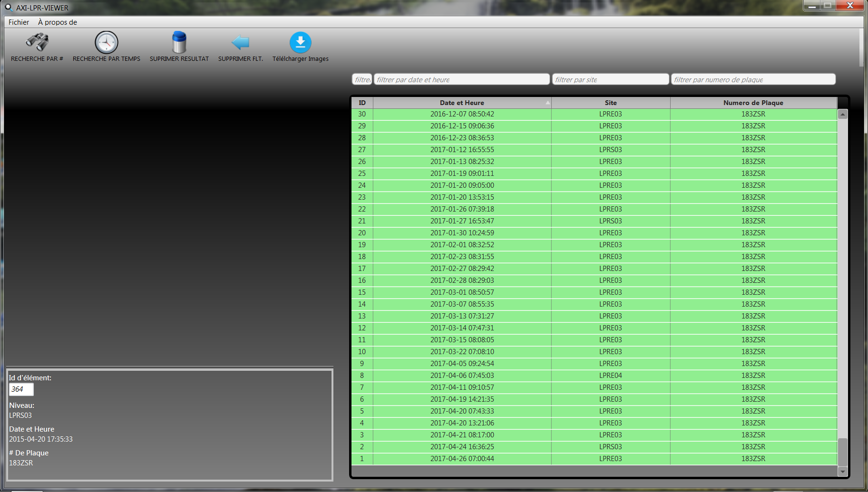
Task: Select date cell 2017-04-20 13:21:06
Action: coord(462,423)
